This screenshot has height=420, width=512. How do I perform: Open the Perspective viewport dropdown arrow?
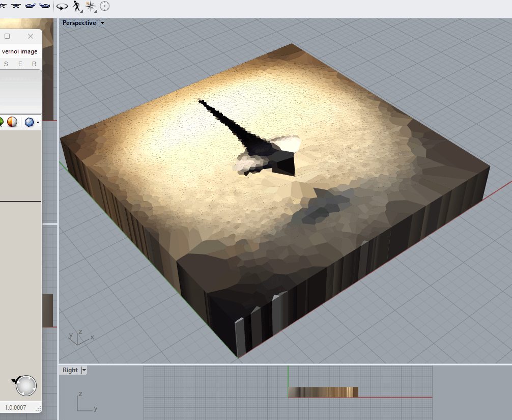[x=102, y=23]
